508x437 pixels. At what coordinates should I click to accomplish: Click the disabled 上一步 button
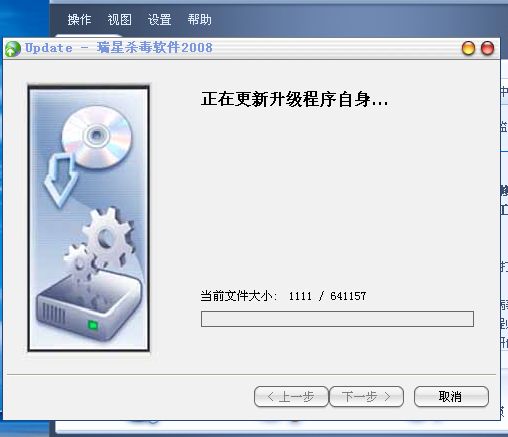[291, 397]
